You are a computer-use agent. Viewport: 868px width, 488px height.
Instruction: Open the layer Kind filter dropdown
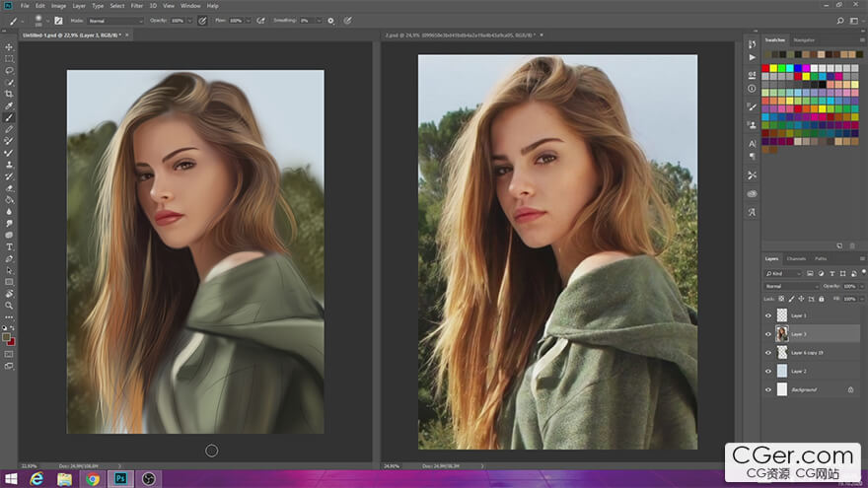pyautogui.click(x=783, y=273)
